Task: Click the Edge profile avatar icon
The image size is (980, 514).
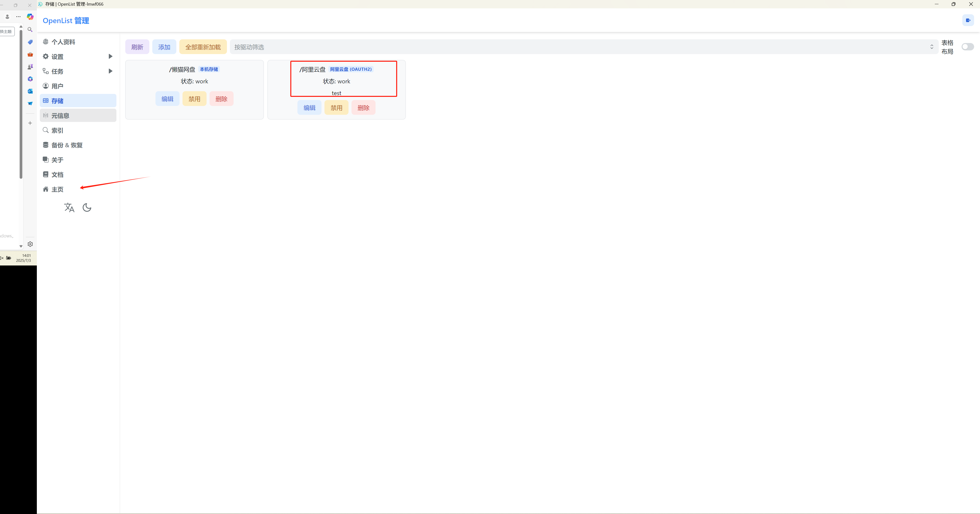Action: [7, 17]
